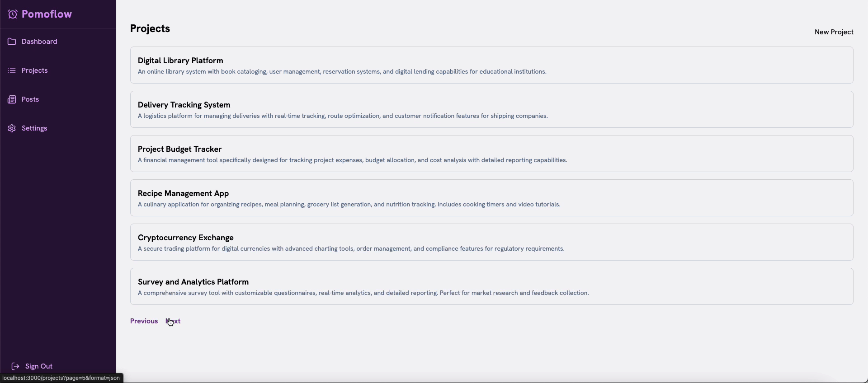
Task: Click the Pomoflow brand name
Action: [47, 14]
